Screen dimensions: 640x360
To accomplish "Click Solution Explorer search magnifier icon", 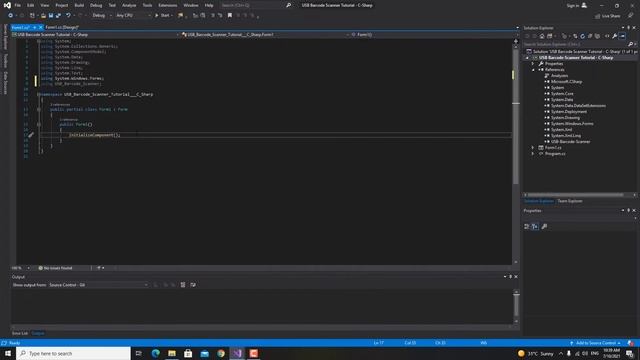I will 631,44.
